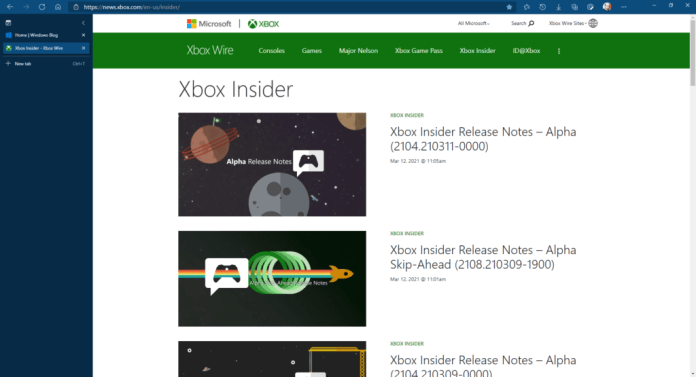Click the globe icon beside Xbox Wire Sites
Viewport: 696px width, 377px height.
tap(593, 24)
